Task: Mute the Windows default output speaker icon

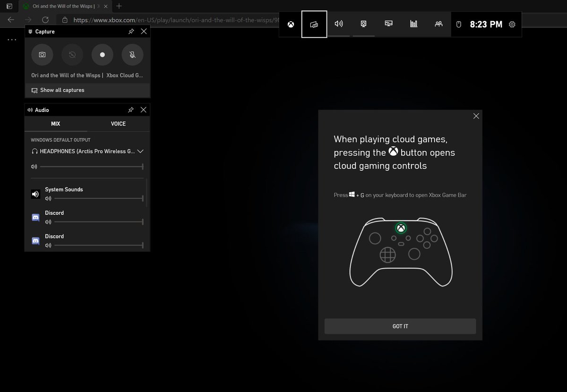Action: click(x=34, y=167)
